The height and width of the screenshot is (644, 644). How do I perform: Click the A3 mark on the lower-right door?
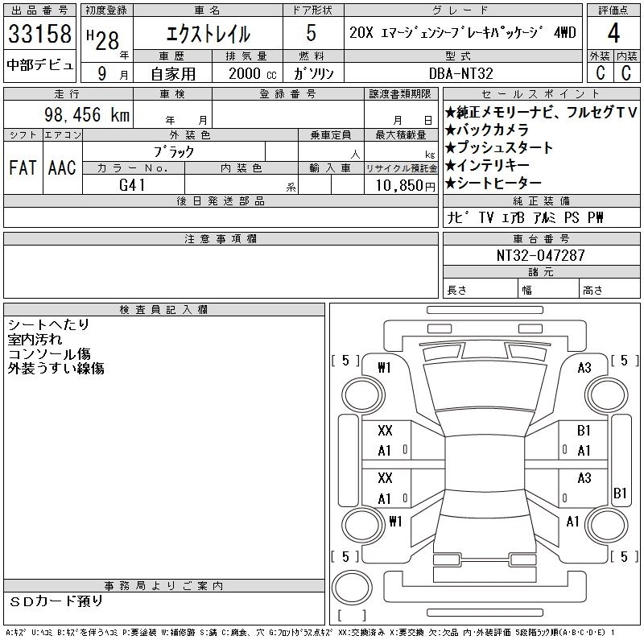click(584, 478)
